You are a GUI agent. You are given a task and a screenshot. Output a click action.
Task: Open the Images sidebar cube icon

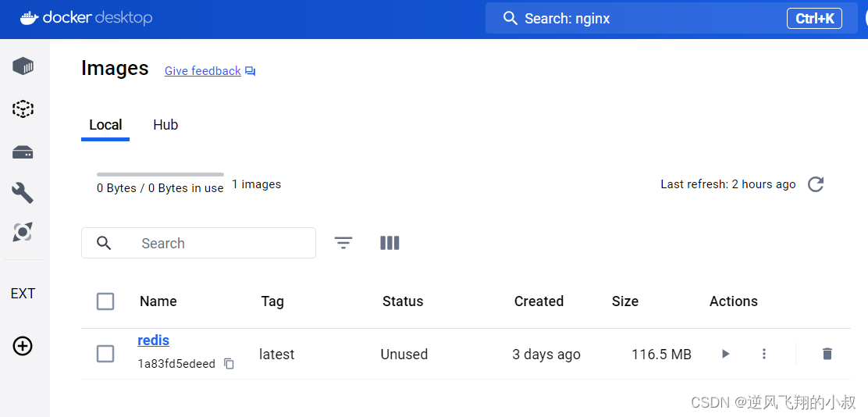[x=23, y=109]
